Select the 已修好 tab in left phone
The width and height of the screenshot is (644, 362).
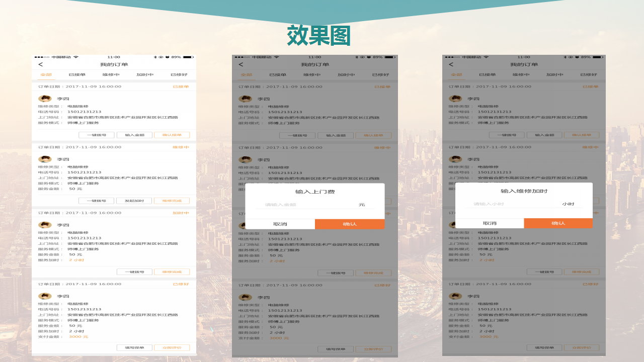(179, 75)
